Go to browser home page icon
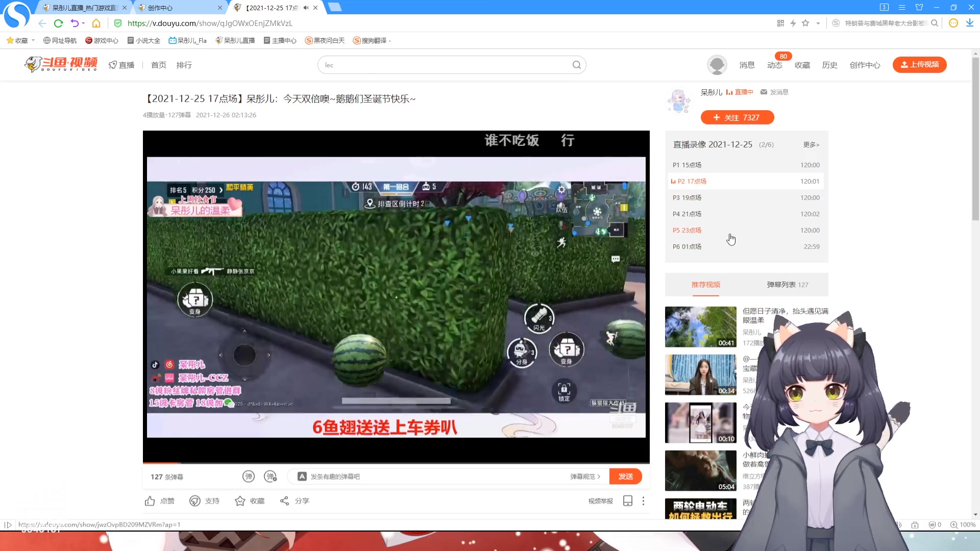 click(96, 23)
